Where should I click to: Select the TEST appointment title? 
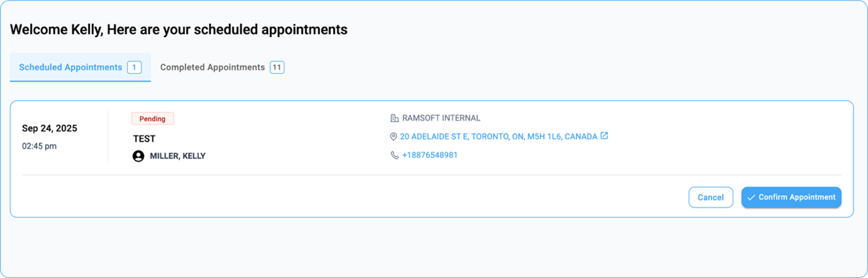coord(144,138)
